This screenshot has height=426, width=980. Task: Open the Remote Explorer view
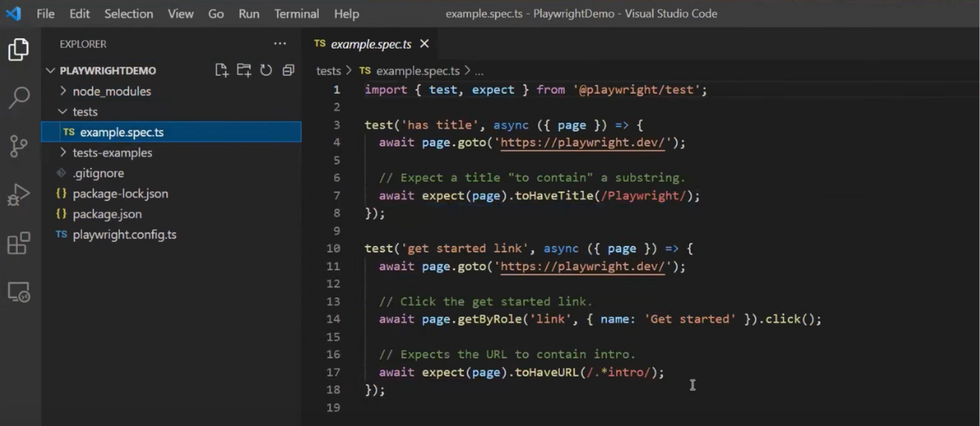(19, 292)
